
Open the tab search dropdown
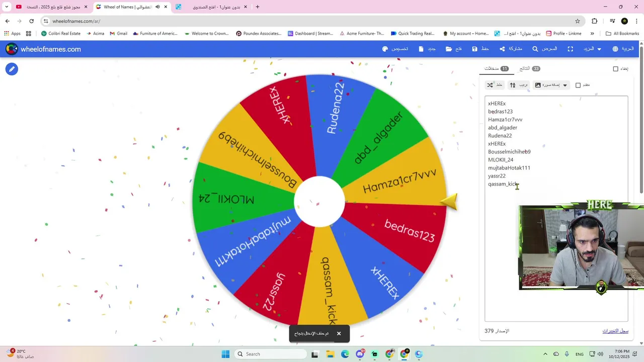point(7,7)
